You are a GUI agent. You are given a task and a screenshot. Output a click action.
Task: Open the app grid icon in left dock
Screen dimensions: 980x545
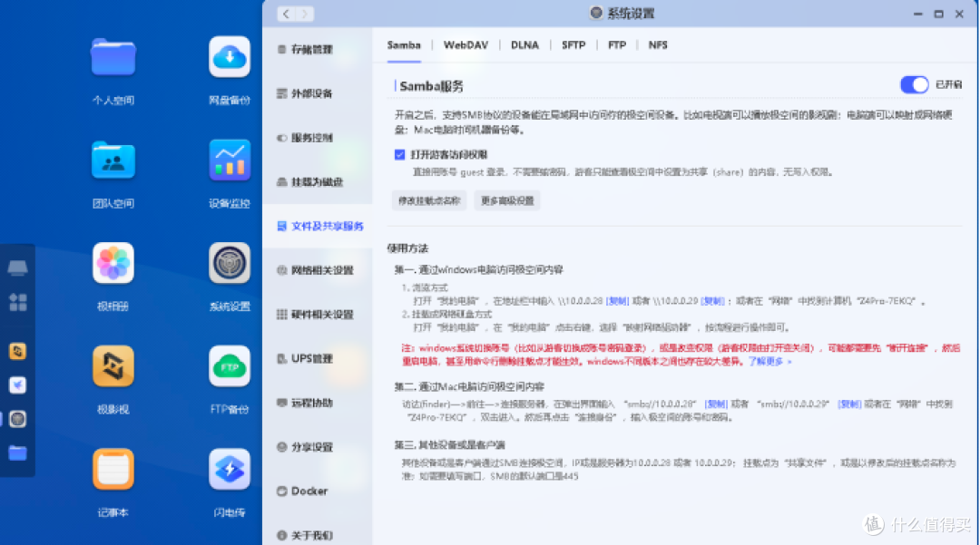(x=17, y=303)
